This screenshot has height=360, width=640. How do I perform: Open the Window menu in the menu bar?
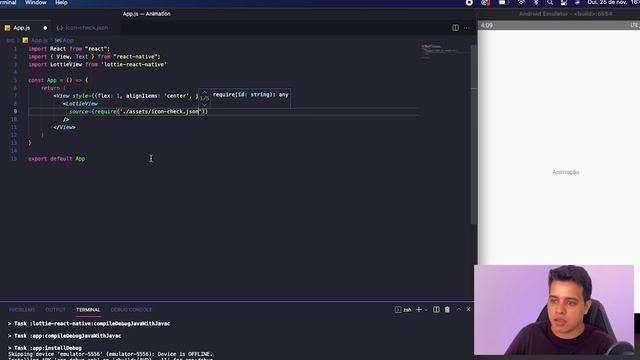pyautogui.click(x=36, y=3)
